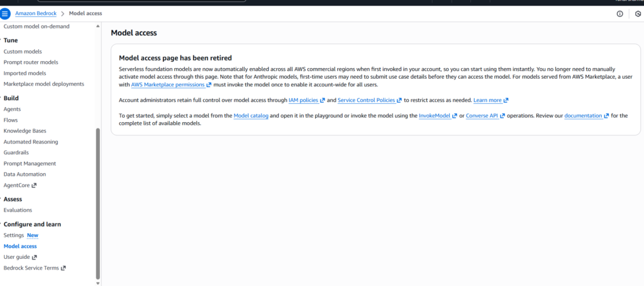644x286 pixels.
Task: Click external icon after IAM policies
Action: click(x=323, y=100)
